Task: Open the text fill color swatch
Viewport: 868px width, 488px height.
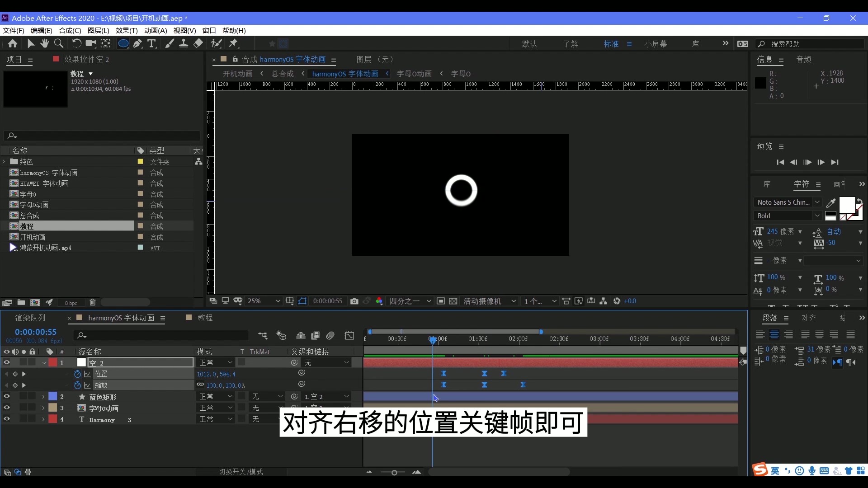Action: (848, 206)
